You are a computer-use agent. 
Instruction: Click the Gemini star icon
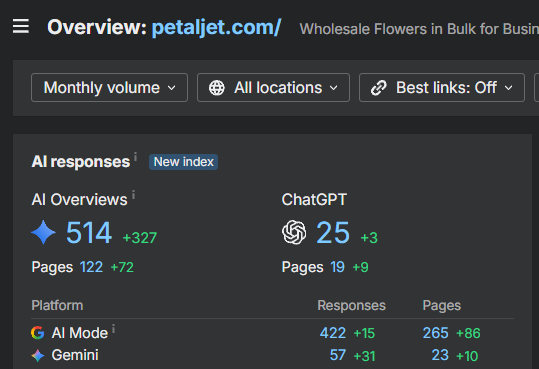38,356
